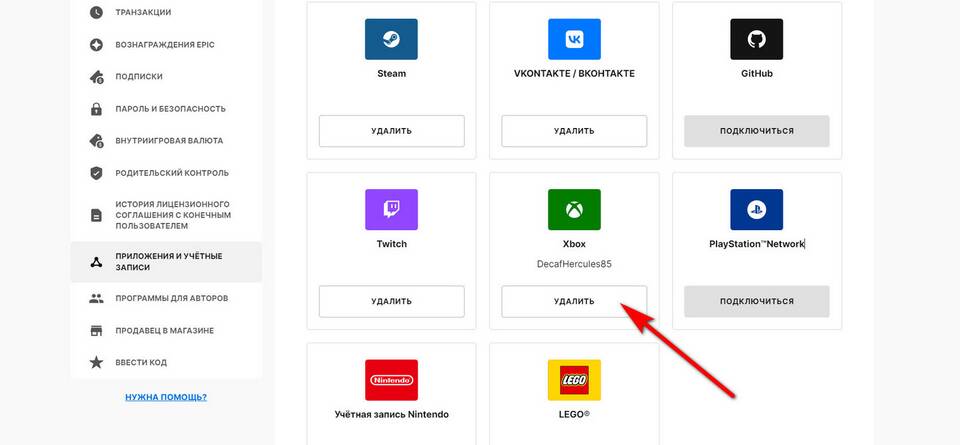Click the padlock icon for Пароль и безопасность

coord(96,109)
